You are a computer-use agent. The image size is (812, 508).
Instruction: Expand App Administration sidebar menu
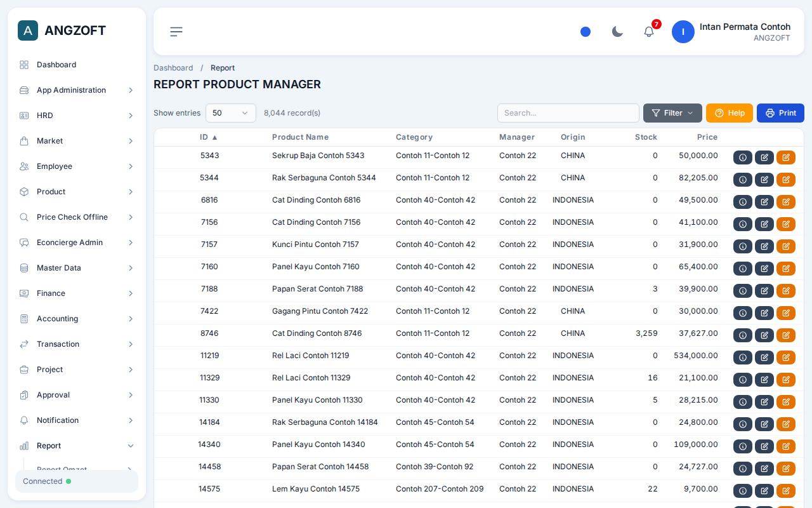(77, 90)
